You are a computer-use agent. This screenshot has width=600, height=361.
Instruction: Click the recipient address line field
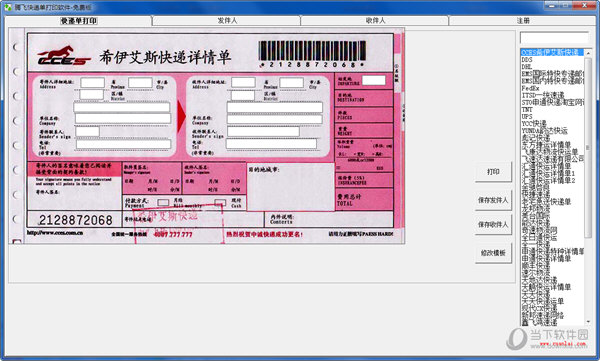274,107
